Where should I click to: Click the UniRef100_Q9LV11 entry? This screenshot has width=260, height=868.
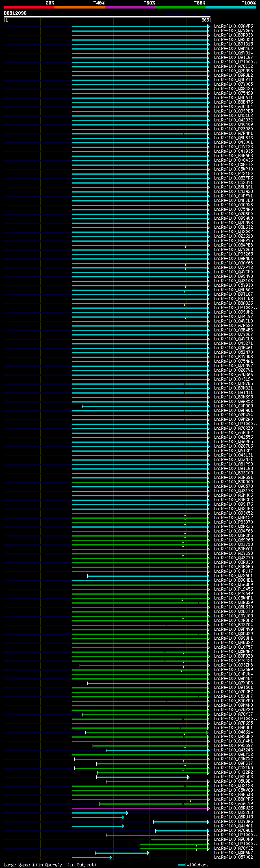coord(233,80)
